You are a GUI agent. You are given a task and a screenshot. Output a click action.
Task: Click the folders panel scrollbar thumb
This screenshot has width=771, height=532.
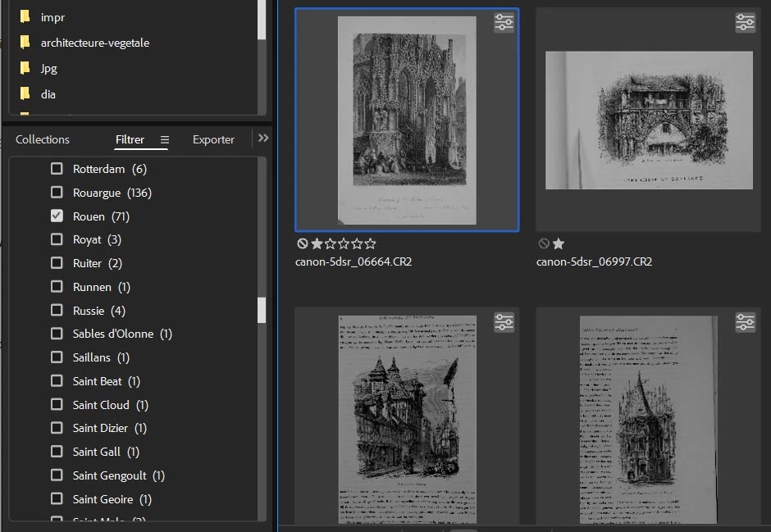click(262, 20)
